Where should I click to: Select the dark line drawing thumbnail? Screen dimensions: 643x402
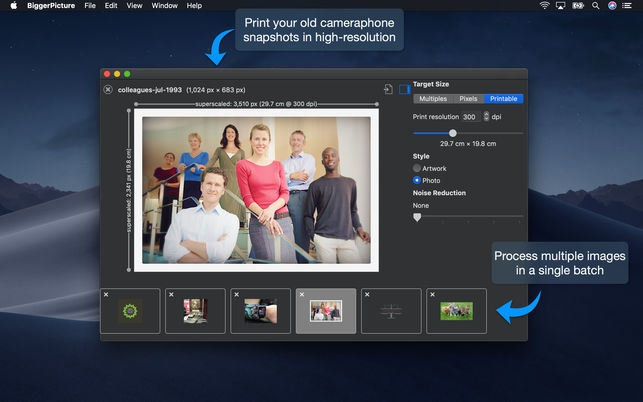(x=391, y=311)
